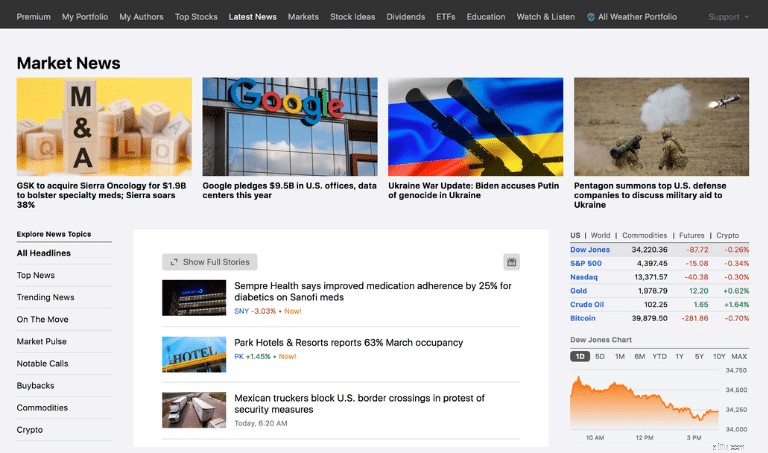Select the 1D chart range
Image resolution: width=768 pixels, height=453 pixels.
click(x=580, y=357)
